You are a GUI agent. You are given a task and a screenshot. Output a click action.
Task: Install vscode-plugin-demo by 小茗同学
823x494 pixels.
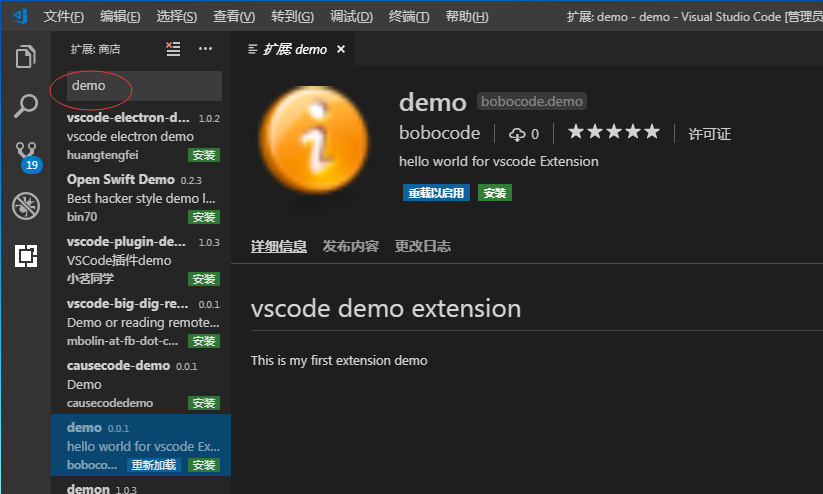(x=204, y=279)
